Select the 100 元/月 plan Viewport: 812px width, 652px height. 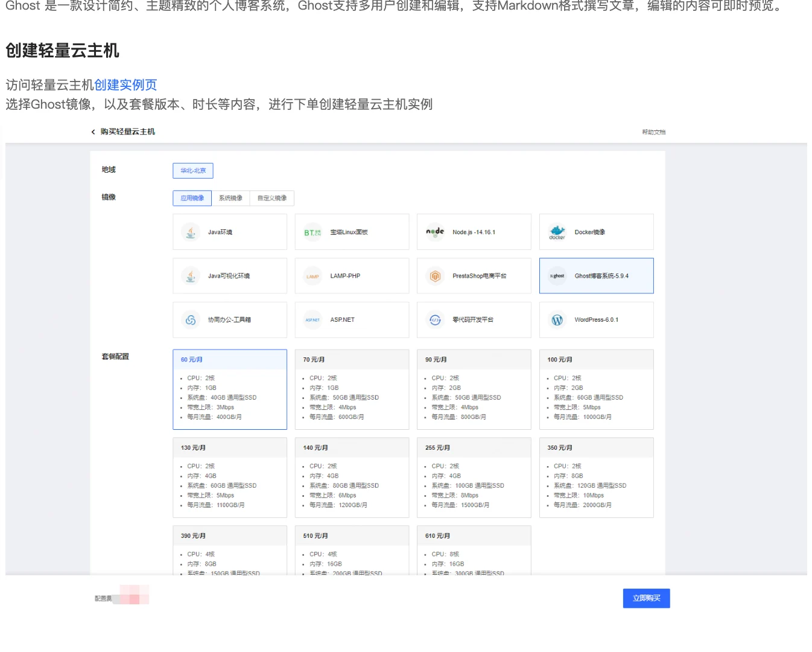pyautogui.click(x=596, y=389)
